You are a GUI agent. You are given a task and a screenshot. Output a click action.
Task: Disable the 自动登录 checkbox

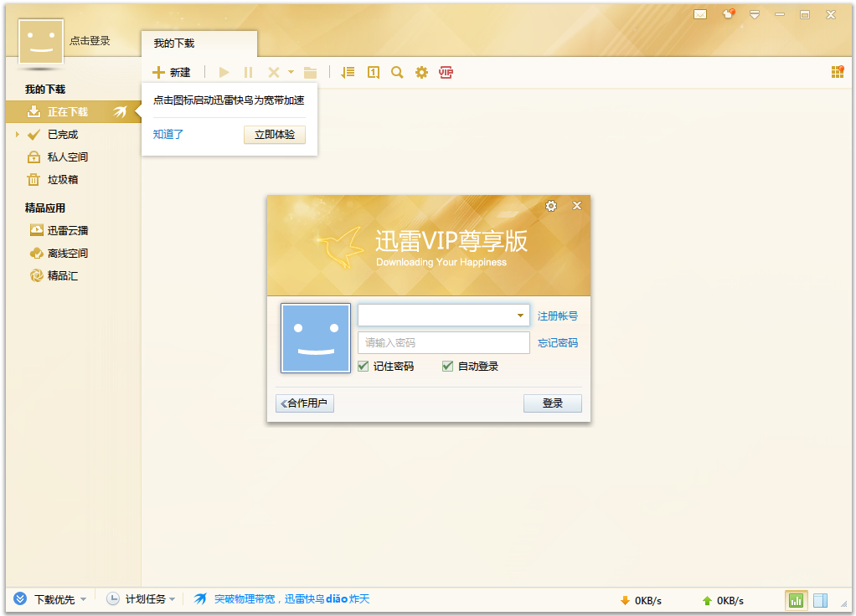coord(447,367)
